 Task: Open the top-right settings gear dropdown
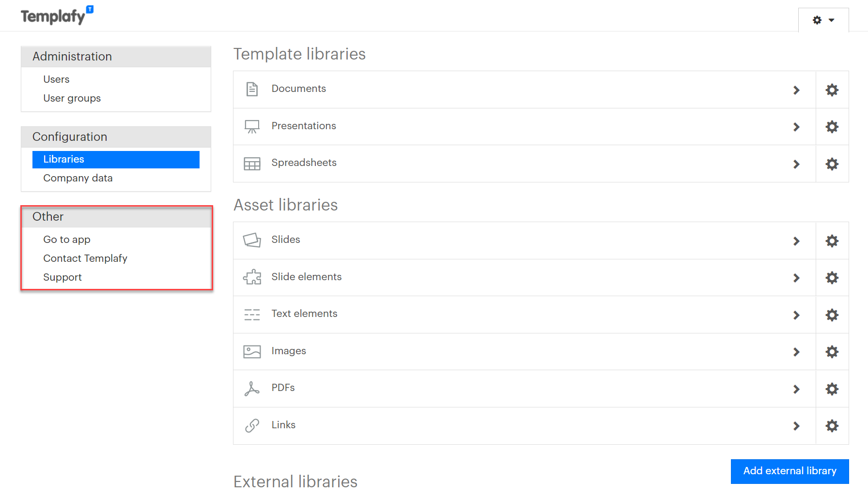point(822,20)
